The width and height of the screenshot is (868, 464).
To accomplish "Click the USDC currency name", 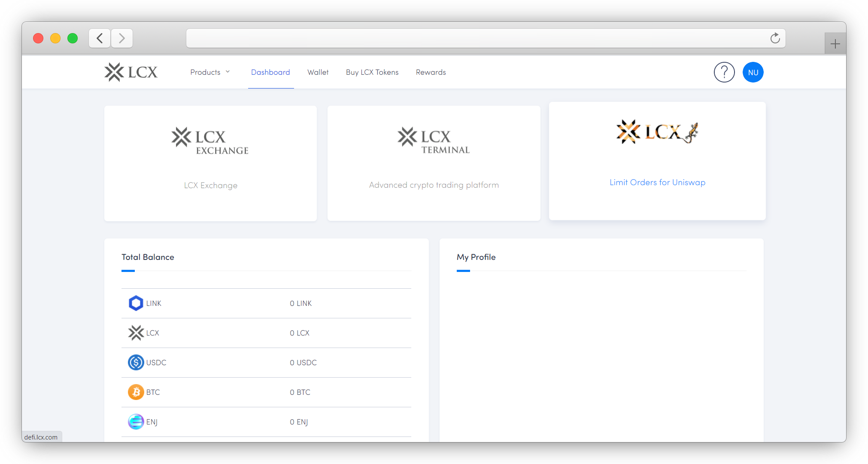I will tap(156, 363).
